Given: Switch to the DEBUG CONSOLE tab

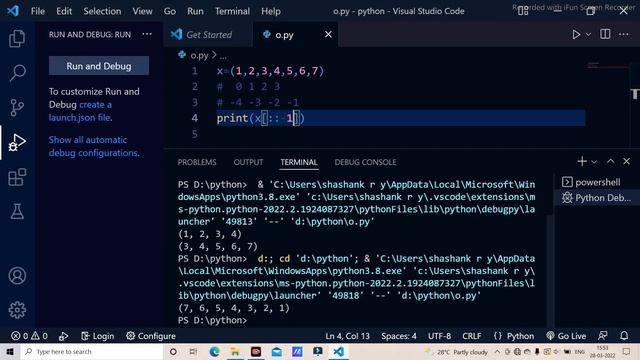Looking at the screenshot, I should click(365, 162).
